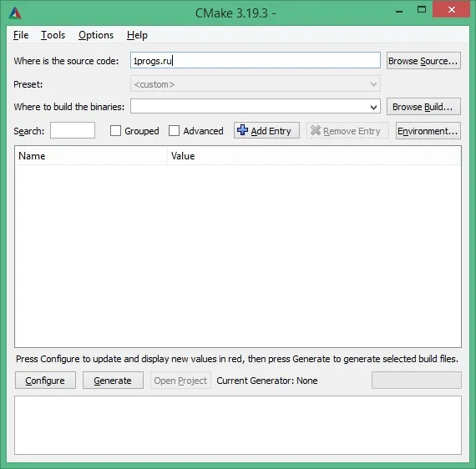Sort by the Name column header
Viewport: 476px width, 469px height.
point(91,156)
